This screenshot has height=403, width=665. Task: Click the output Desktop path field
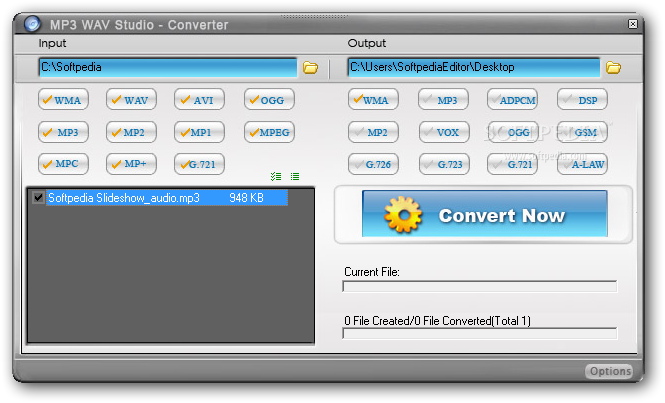(474, 67)
